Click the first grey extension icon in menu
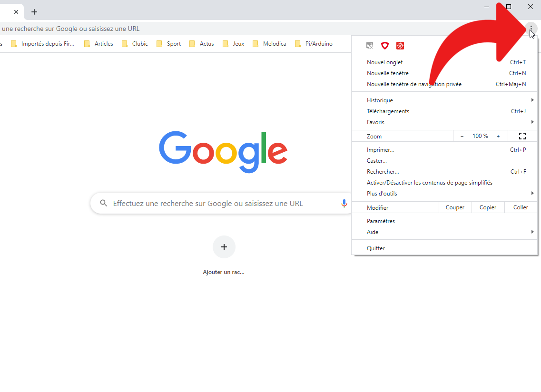Screen dimensions: 541x392 point(370,46)
